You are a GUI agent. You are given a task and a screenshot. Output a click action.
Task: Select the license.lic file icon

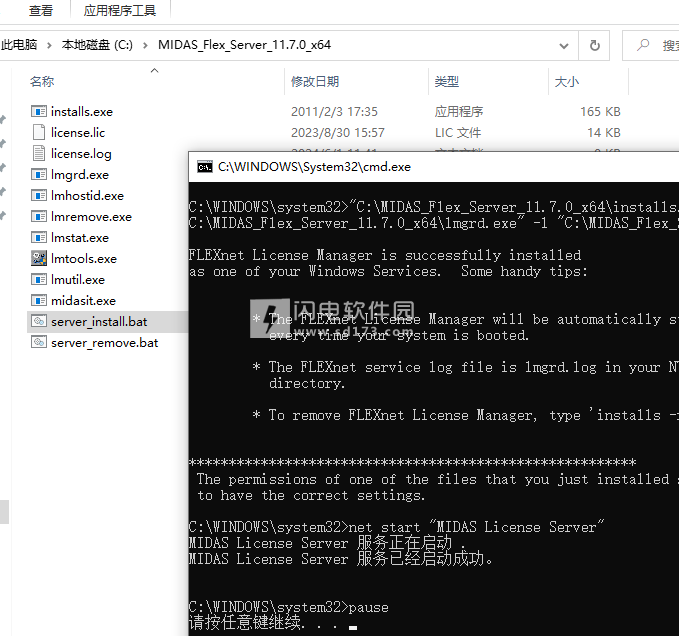click(39, 133)
